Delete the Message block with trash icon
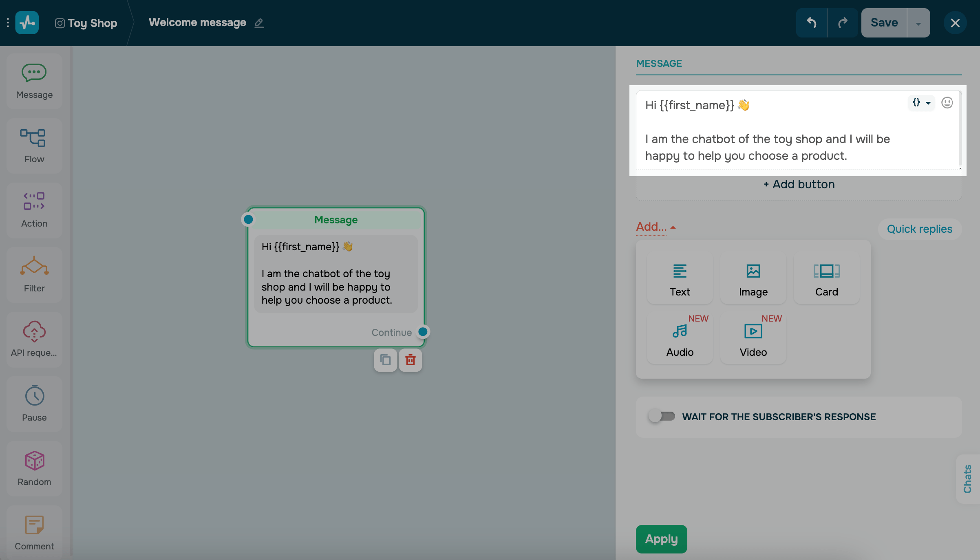Screen dimensions: 980x560 410,360
